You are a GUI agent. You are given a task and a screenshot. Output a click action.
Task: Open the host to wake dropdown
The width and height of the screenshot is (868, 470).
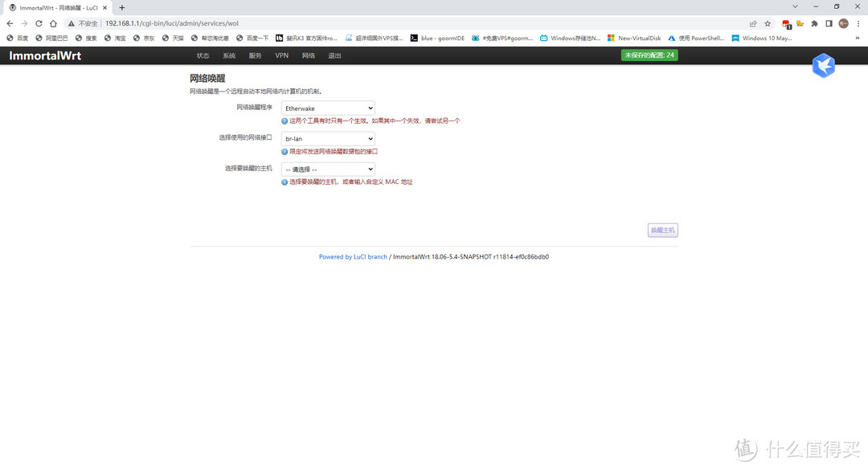click(x=328, y=170)
